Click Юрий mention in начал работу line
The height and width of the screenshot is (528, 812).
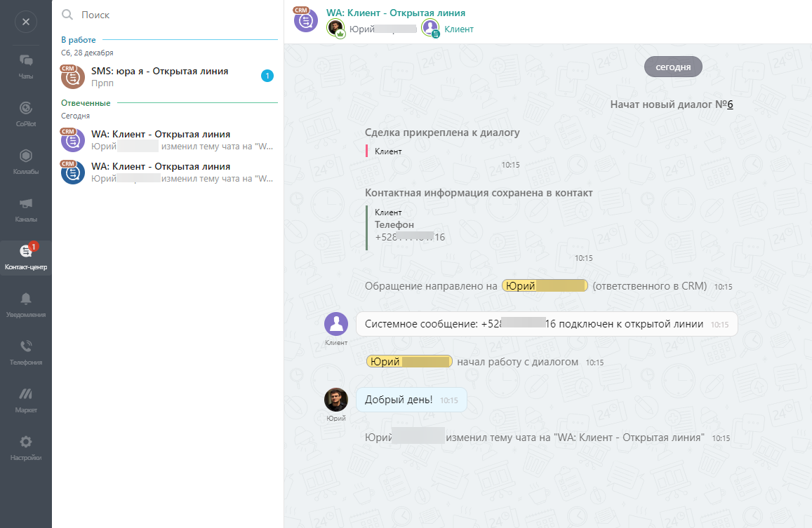coord(409,361)
